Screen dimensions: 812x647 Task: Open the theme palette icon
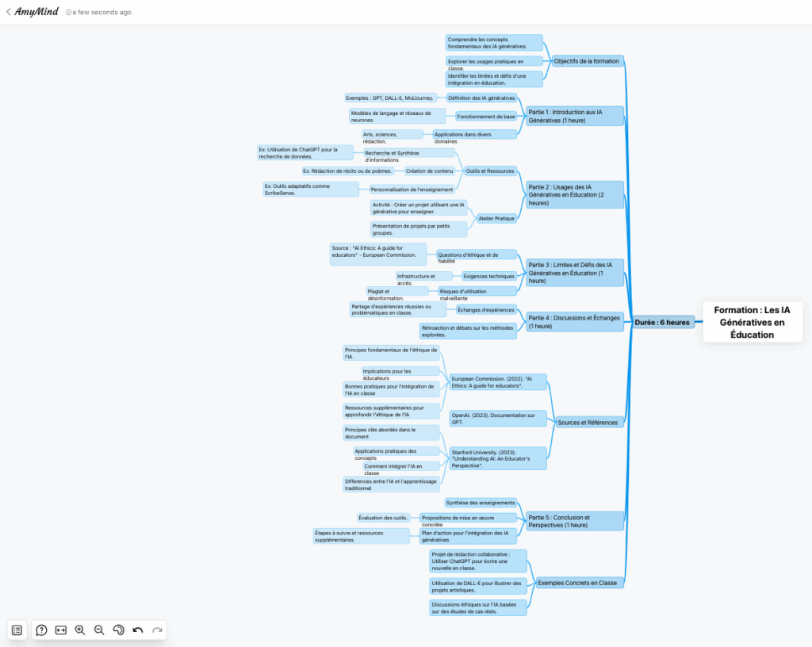118,630
